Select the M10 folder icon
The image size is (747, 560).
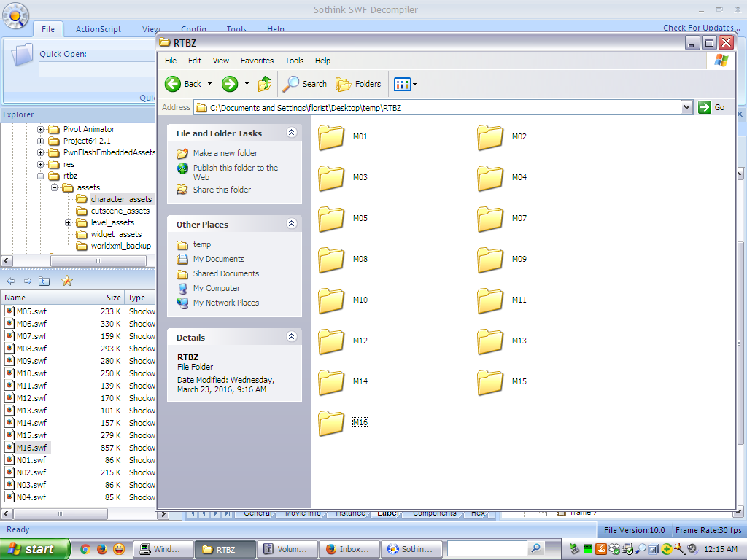[x=331, y=300]
